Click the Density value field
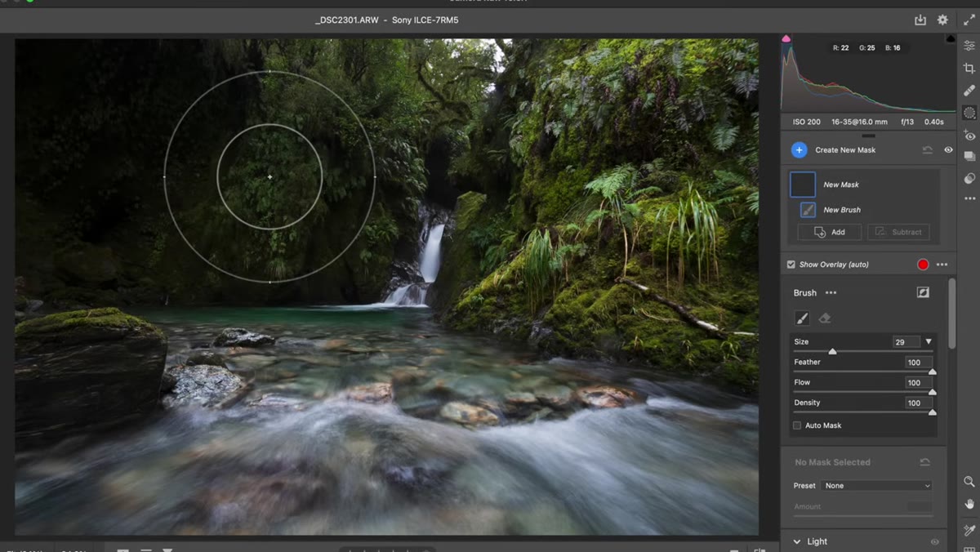The image size is (980, 552). [x=918, y=403]
